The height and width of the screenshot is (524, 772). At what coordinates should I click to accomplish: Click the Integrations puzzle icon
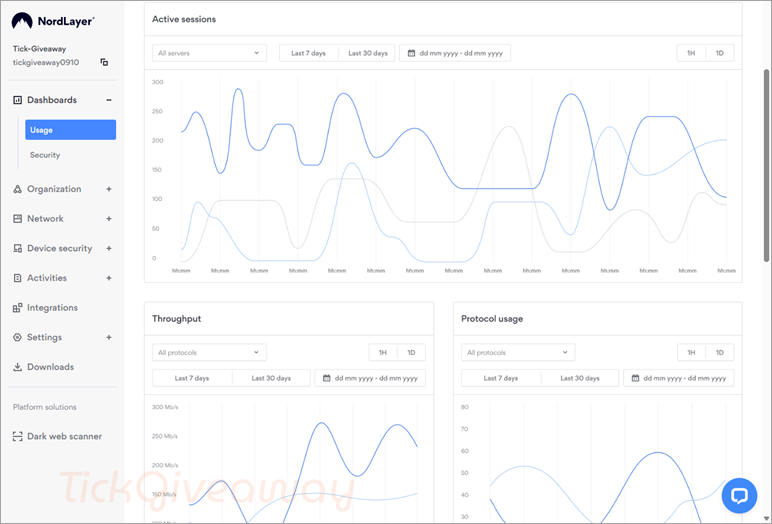pyautogui.click(x=18, y=308)
